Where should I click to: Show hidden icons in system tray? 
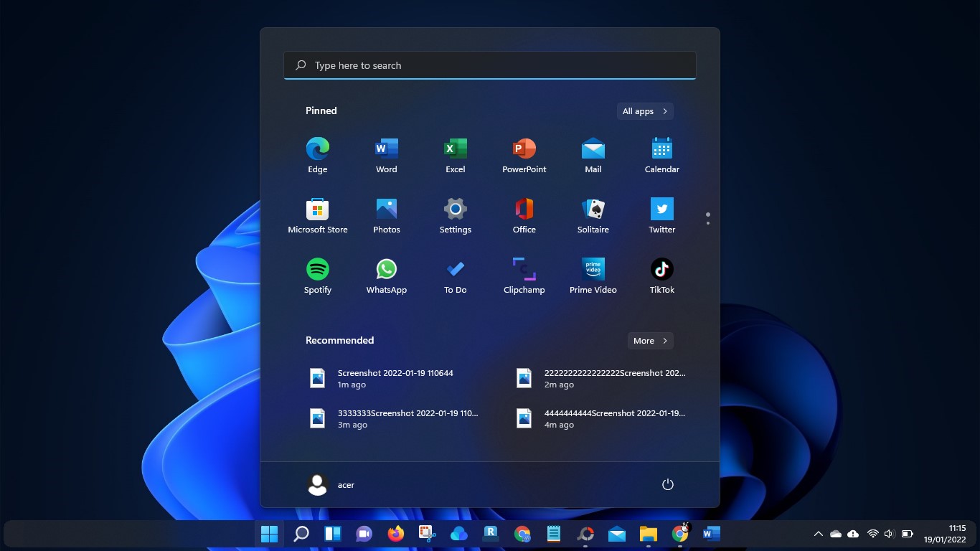[818, 534]
